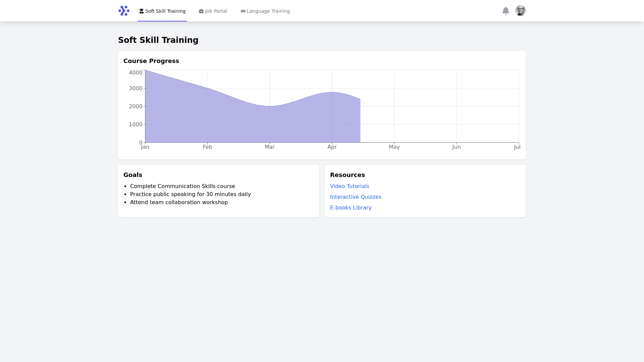Click the 4000 value on chart y-axis
644x362 pixels.
tap(136, 72)
